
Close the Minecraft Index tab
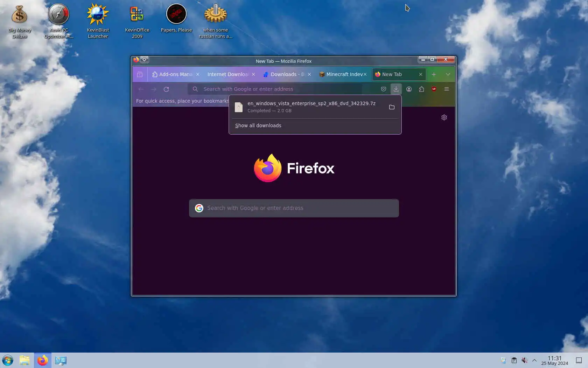click(365, 74)
